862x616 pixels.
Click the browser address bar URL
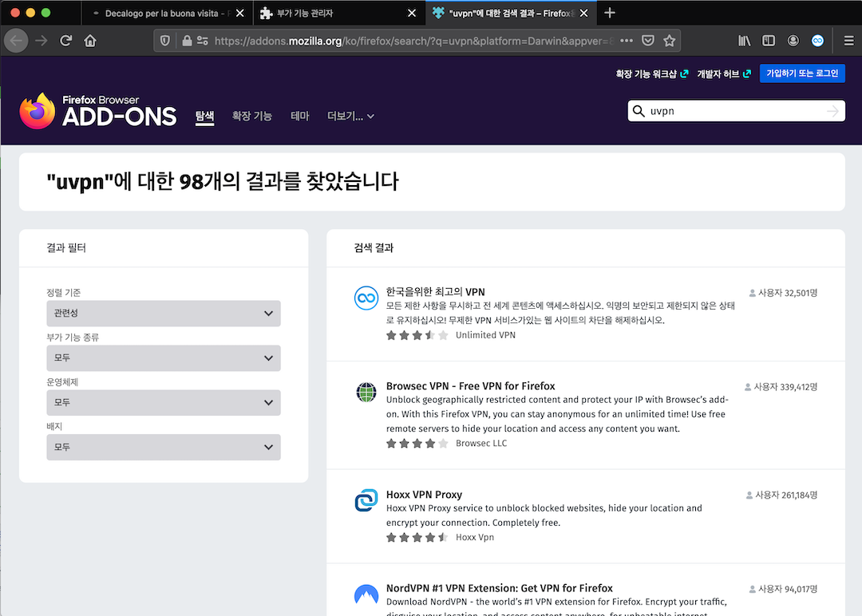(413, 41)
